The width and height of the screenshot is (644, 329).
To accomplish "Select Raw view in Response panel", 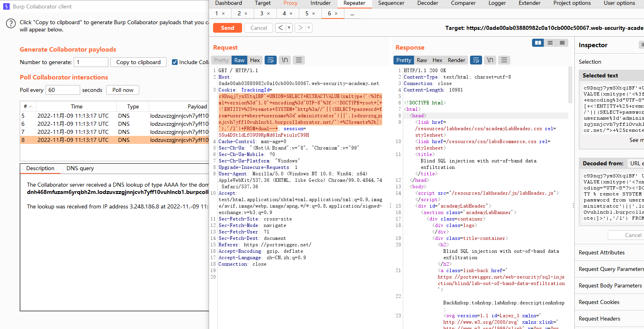I will tap(422, 60).
